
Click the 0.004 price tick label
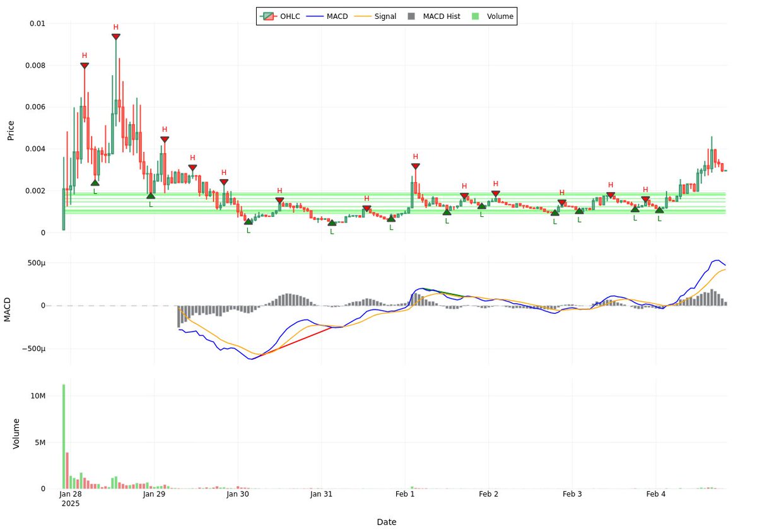tap(35, 149)
